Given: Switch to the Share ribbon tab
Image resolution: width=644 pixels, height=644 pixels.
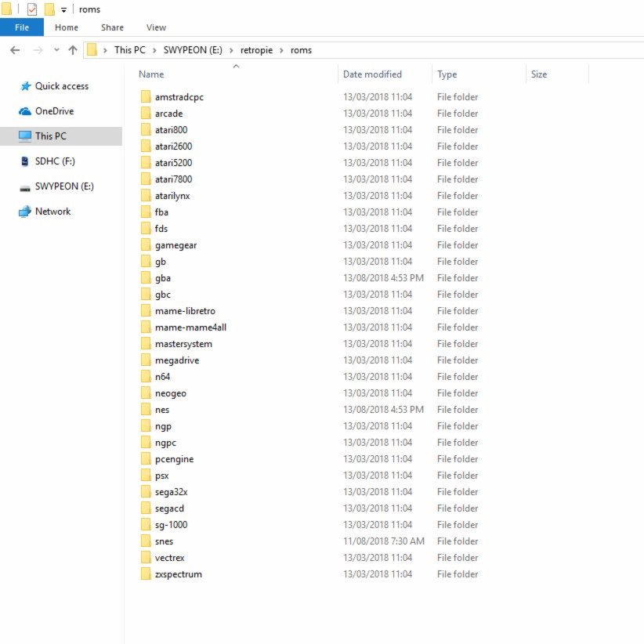Looking at the screenshot, I should tap(112, 27).
